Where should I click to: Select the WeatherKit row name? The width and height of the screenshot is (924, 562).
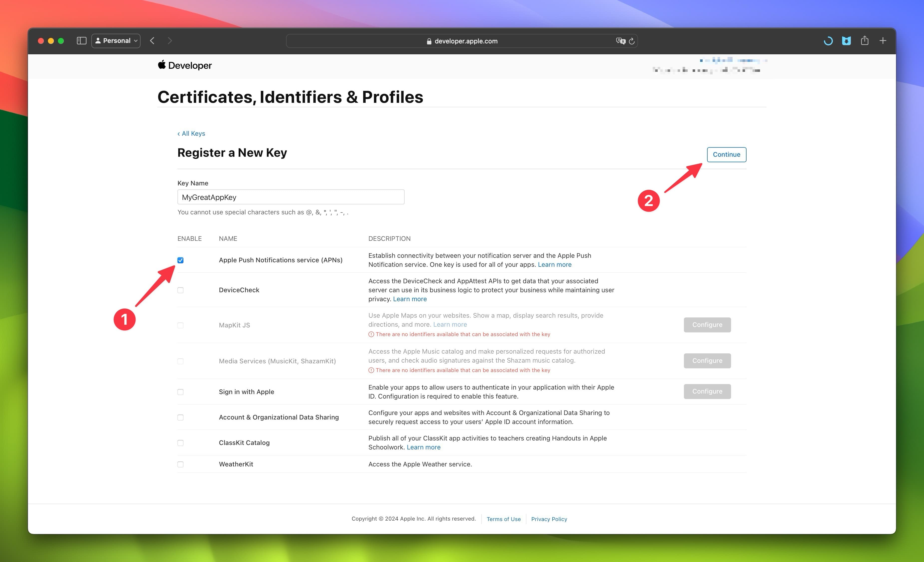pyautogui.click(x=236, y=464)
